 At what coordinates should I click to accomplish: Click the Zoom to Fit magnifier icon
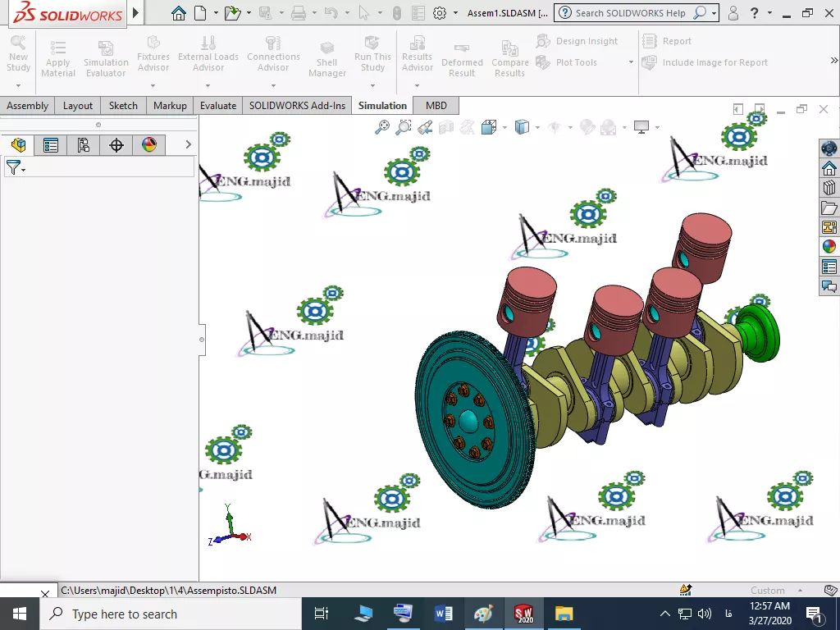click(382, 127)
